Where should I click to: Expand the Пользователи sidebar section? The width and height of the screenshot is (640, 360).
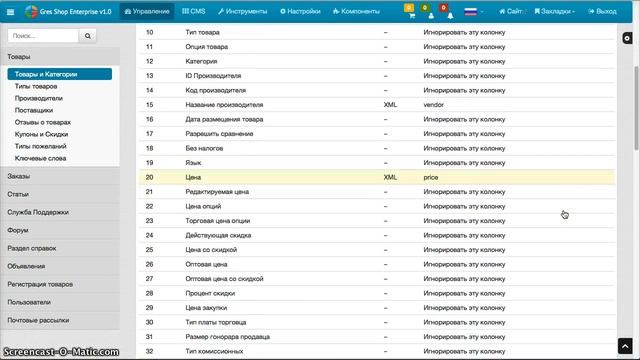click(x=60, y=302)
